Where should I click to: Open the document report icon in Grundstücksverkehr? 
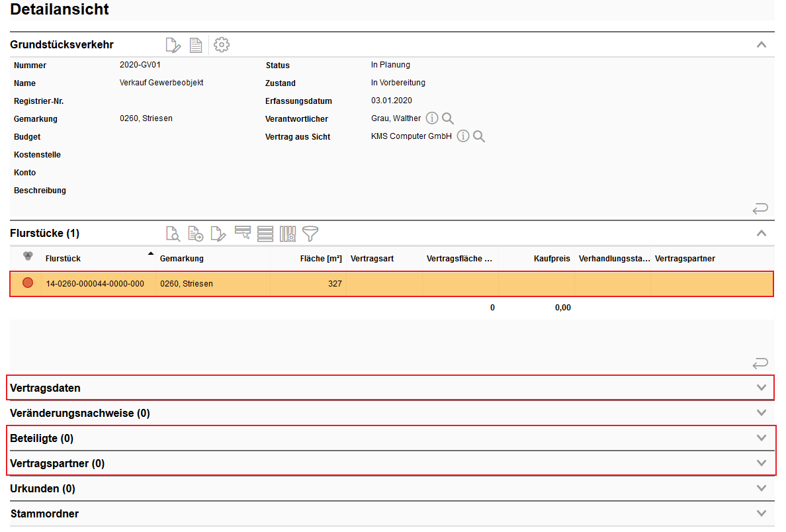click(x=196, y=45)
